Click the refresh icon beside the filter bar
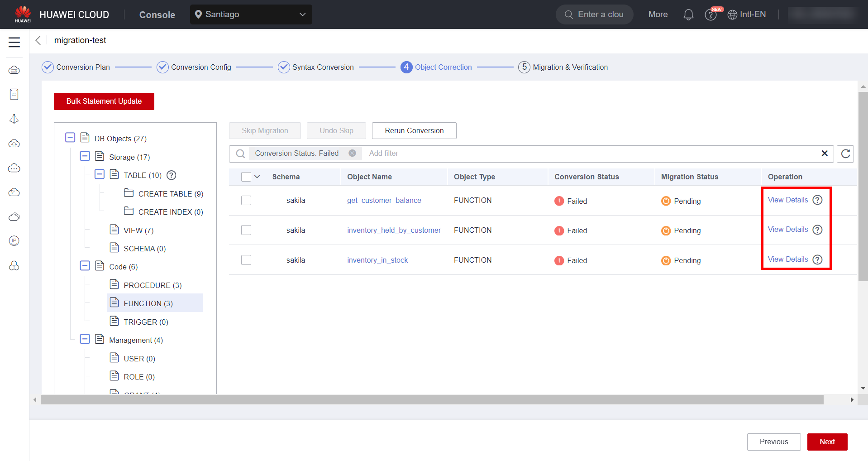 845,154
